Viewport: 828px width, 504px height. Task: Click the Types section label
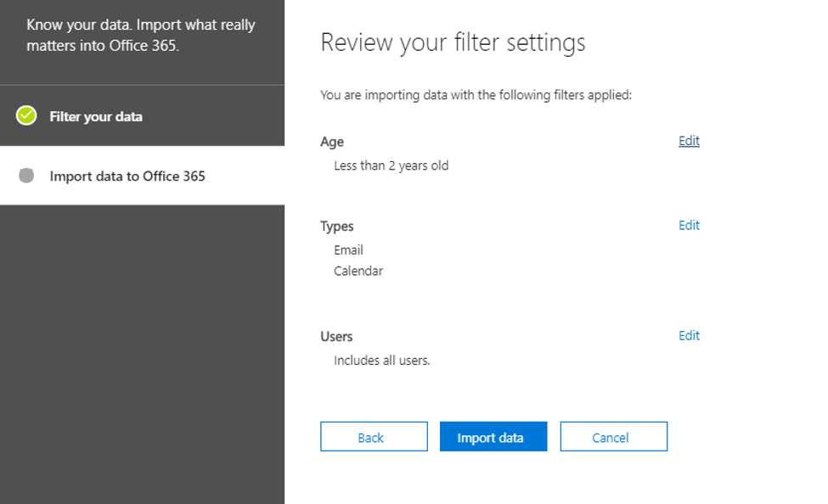(337, 226)
